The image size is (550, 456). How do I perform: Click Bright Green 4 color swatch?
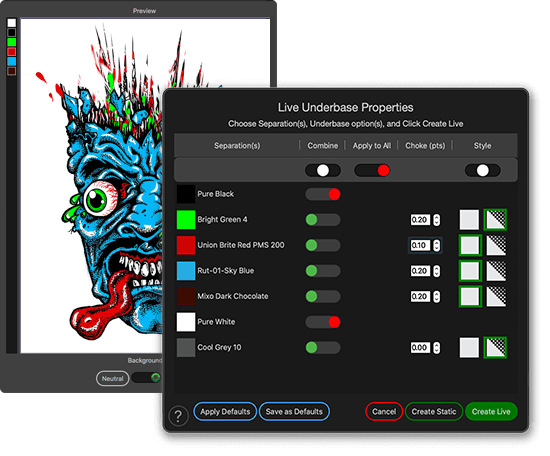186,220
